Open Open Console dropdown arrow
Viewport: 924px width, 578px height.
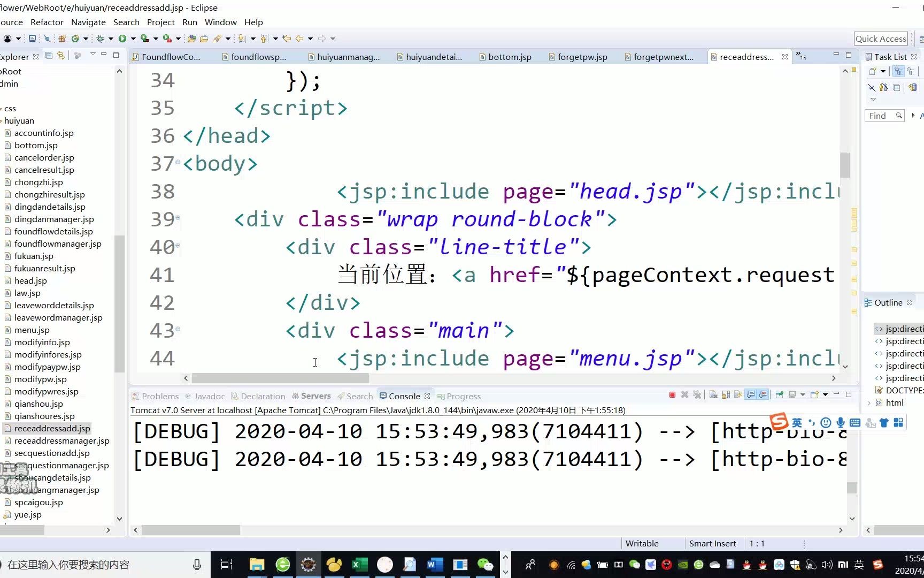(x=825, y=395)
